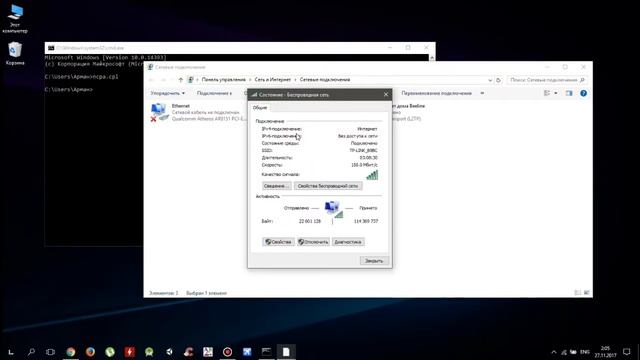Viewport: 640px width, 360px height.
Task: Select the Ethernet adapter item
Action: click(x=198, y=112)
